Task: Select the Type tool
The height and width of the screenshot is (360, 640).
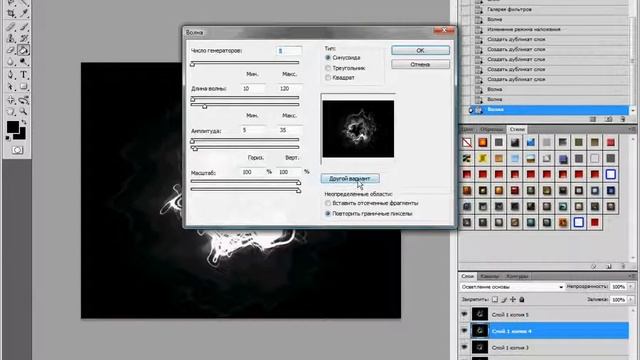Action: click(x=24, y=75)
